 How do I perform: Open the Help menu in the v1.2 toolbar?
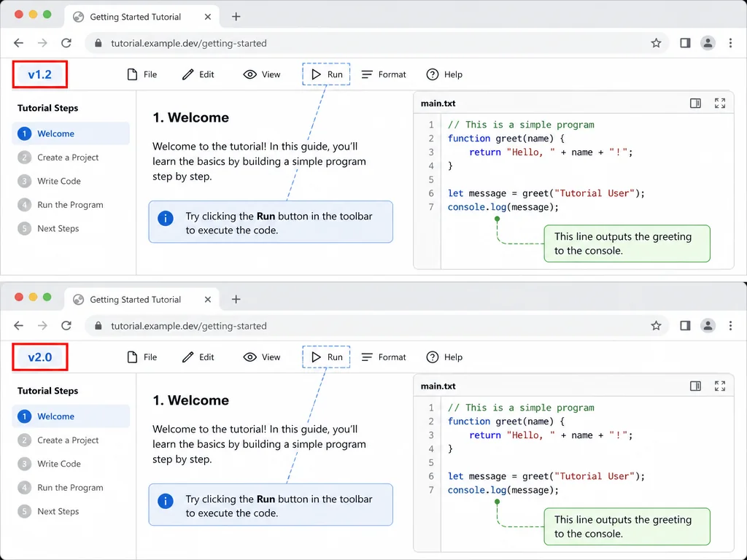click(444, 74)
